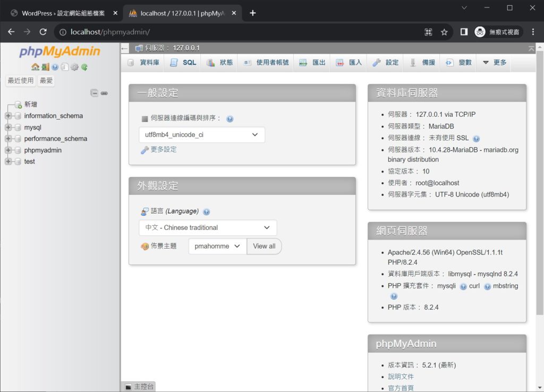Close the WordPress browser tab

coord(115,13)
